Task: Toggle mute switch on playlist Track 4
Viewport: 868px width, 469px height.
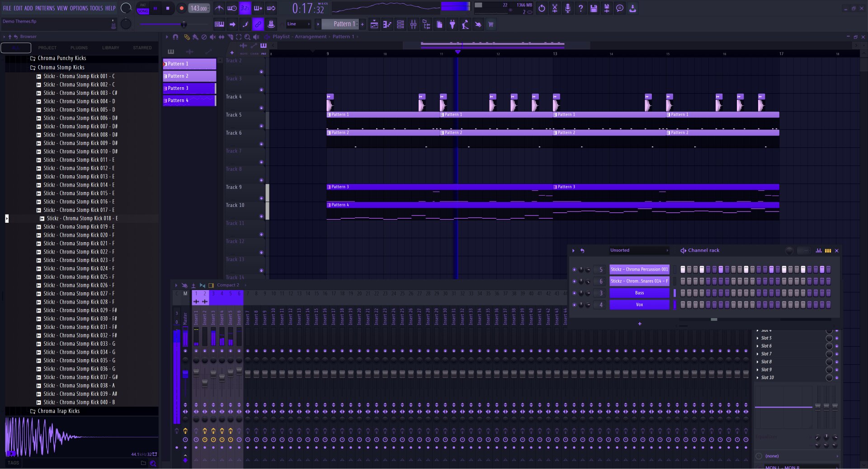Action: (261, 108)
